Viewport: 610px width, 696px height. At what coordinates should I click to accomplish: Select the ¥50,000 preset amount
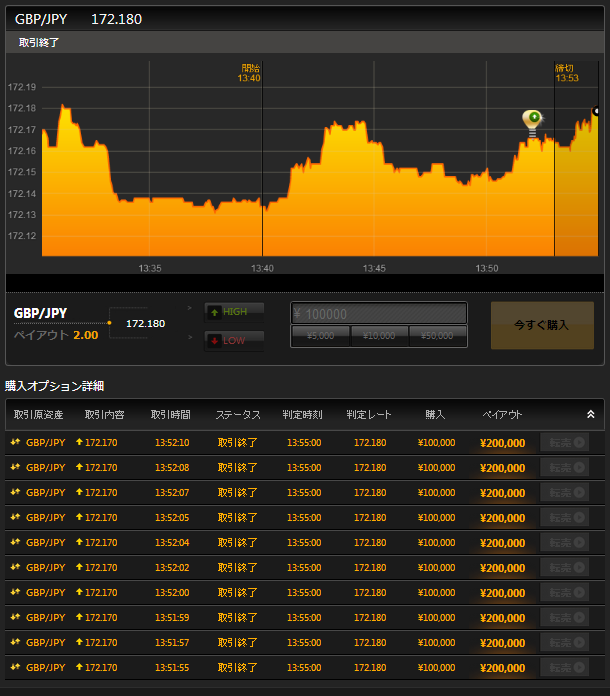437,336
